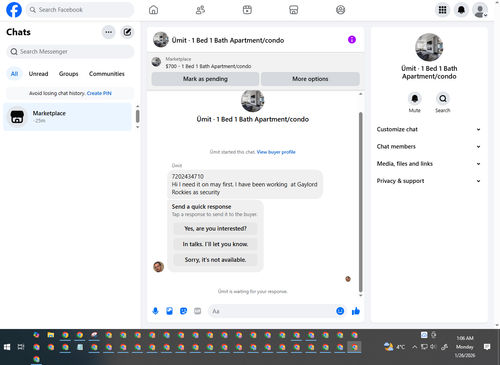Send quick response Sorry, it's not available.
500x365 pixels.
click(215, 260)
